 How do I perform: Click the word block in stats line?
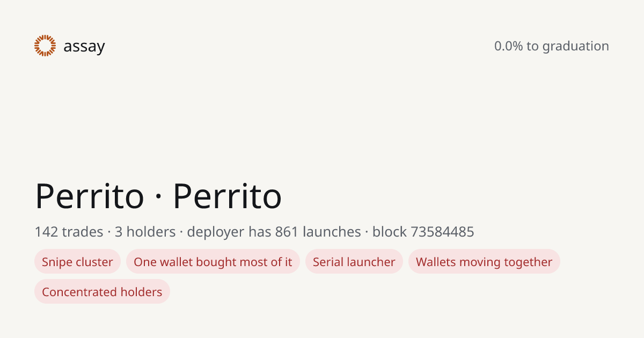[x=390, y=232]
